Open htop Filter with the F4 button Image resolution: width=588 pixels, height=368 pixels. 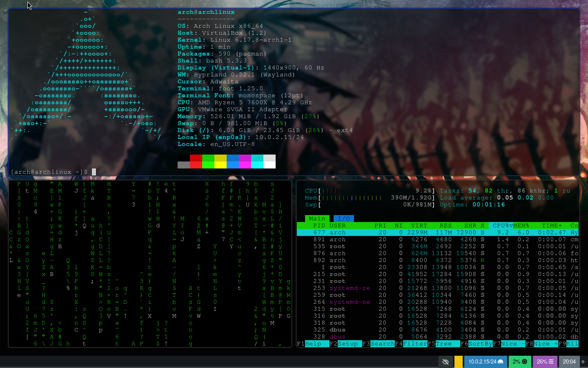click(411, 344)
